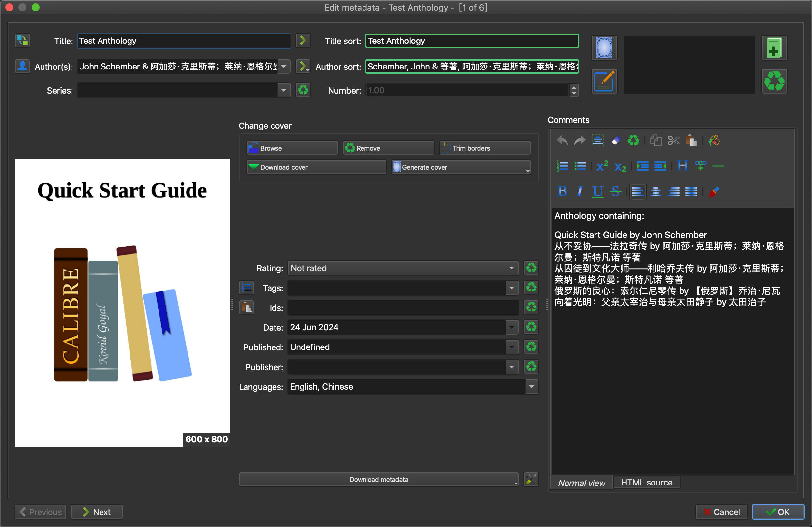812x527 pixels.
Task: Click the add format green plus icon
Action: coord(774,48)
